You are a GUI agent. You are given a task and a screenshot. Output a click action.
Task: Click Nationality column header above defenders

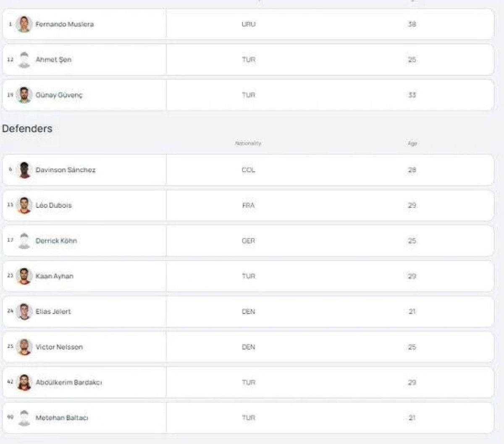point(248,144)
